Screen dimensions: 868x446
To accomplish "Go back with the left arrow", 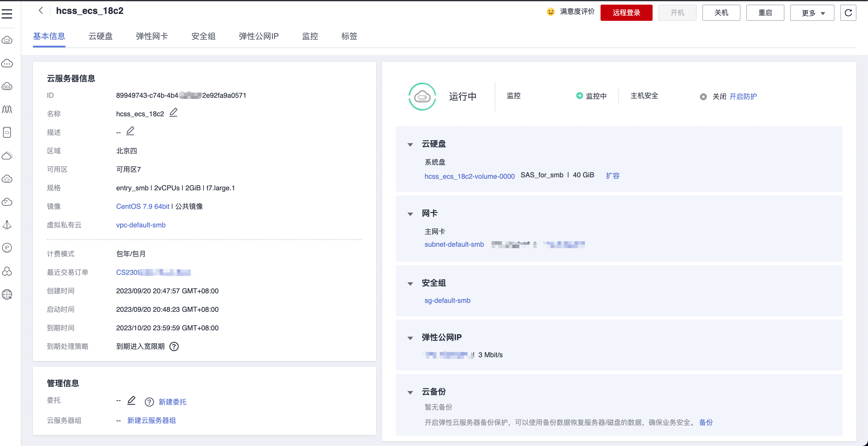I will (41, 10).
